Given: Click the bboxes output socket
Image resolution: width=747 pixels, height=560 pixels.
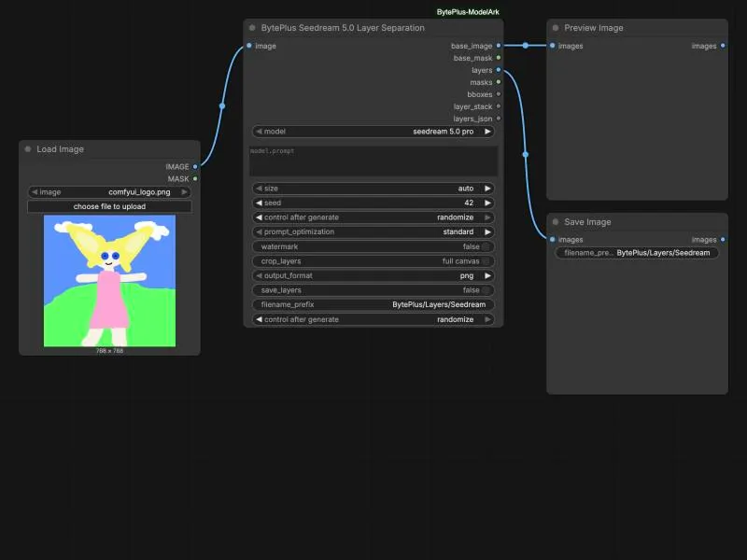Looking at the screenshot, I should click(x=499, y=94).
